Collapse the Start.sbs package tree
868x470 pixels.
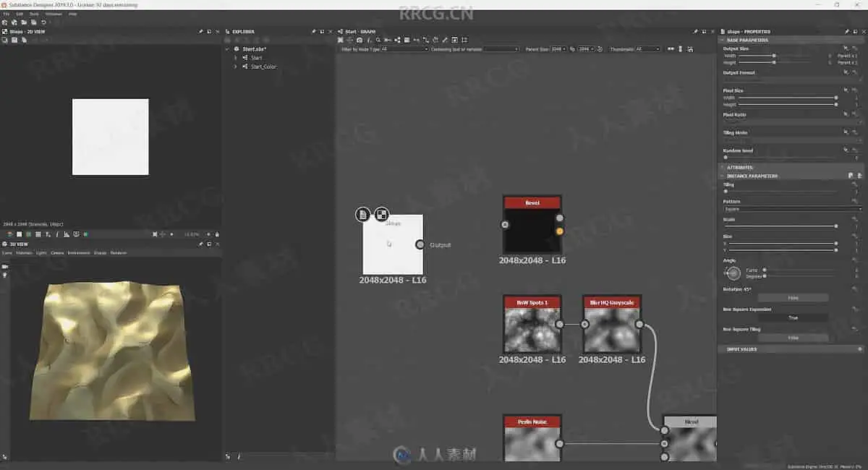pyautogui.click(x=227, y=49)
